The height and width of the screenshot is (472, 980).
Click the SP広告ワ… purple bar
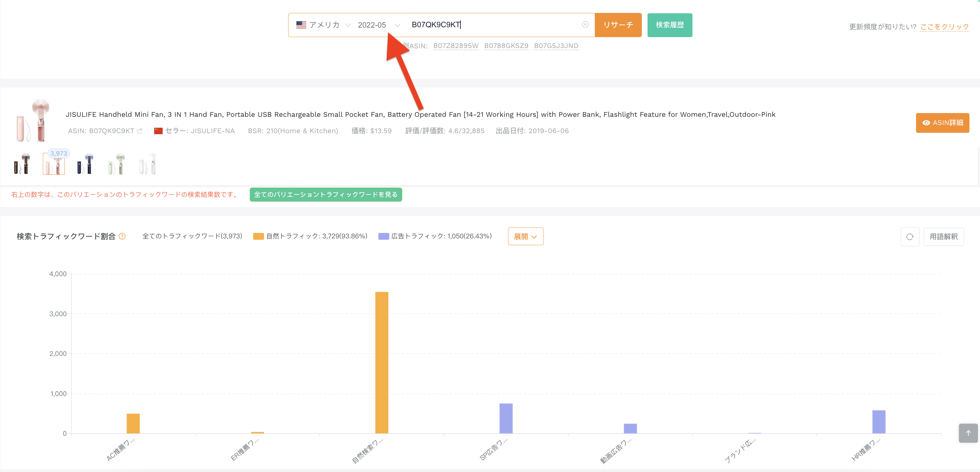click(x=506, y=418)
